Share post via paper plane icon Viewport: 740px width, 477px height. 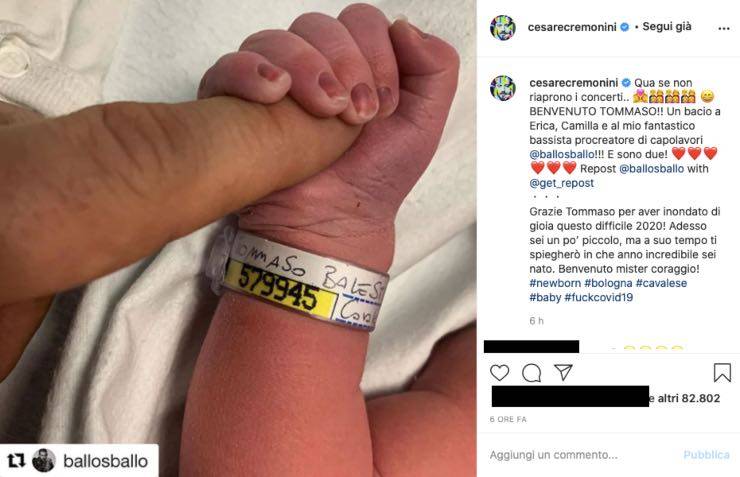pos(563,372)
